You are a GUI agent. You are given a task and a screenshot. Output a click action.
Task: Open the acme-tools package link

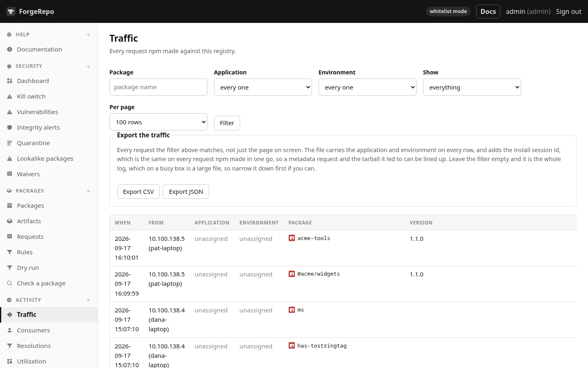(x=314, y=238)
